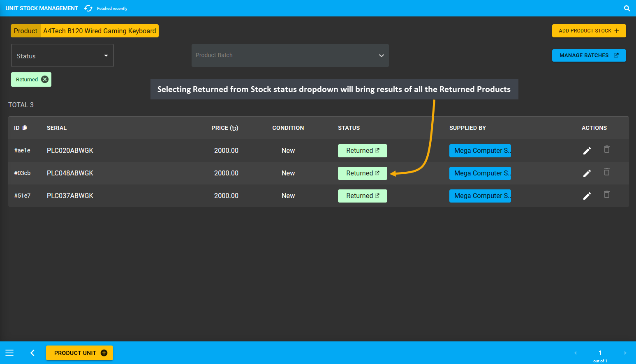Remove the Returned filter chip
This screenshot has width=636, height=364.
45,79
